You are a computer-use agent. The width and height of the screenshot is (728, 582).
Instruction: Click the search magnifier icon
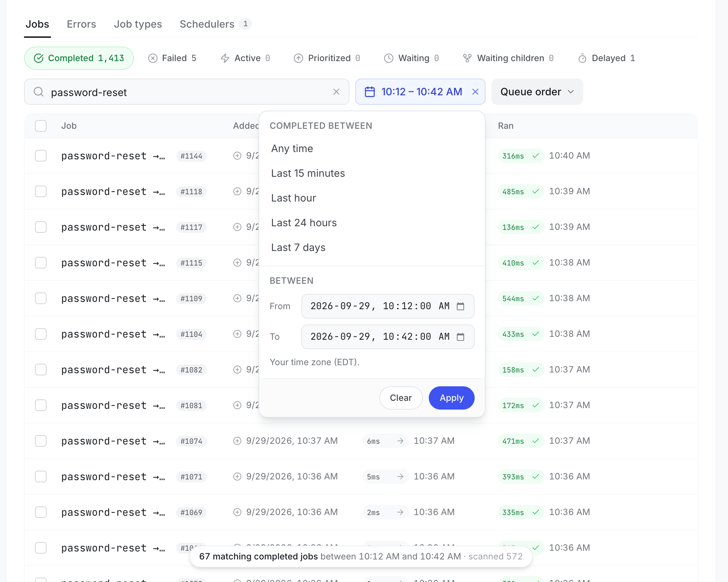tap(39, 92)
